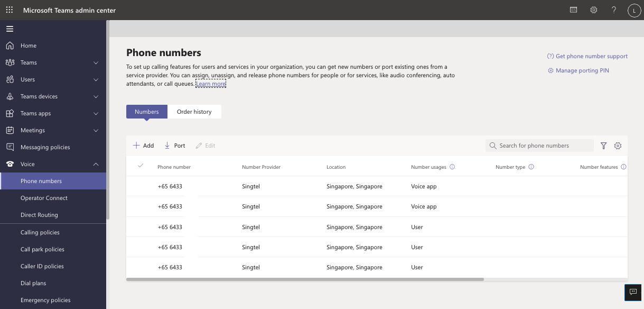The height and width of the screenshot is (309, 644).
Task: Open the Get phone number support link
Action: click(x=587, y=56)
